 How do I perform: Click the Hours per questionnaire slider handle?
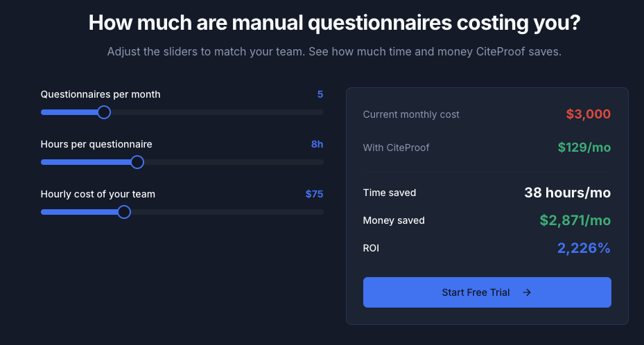click(137, 162)
